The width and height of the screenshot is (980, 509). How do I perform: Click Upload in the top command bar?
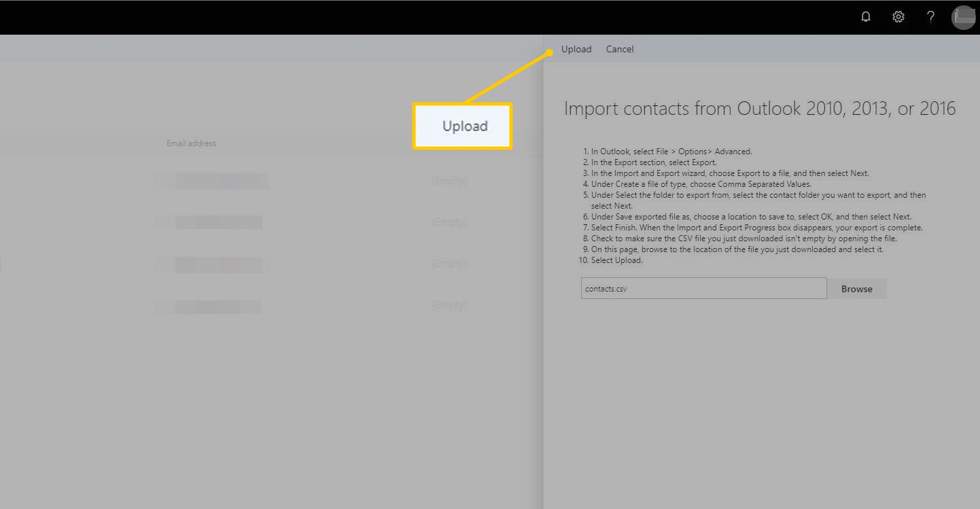pos(576,49)
